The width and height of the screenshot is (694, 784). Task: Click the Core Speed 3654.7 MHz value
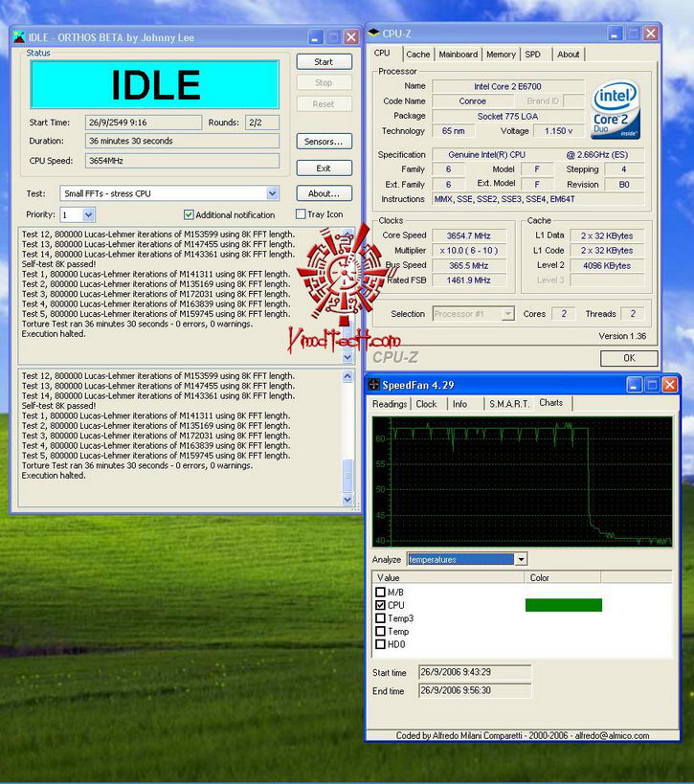coord(469,235)
